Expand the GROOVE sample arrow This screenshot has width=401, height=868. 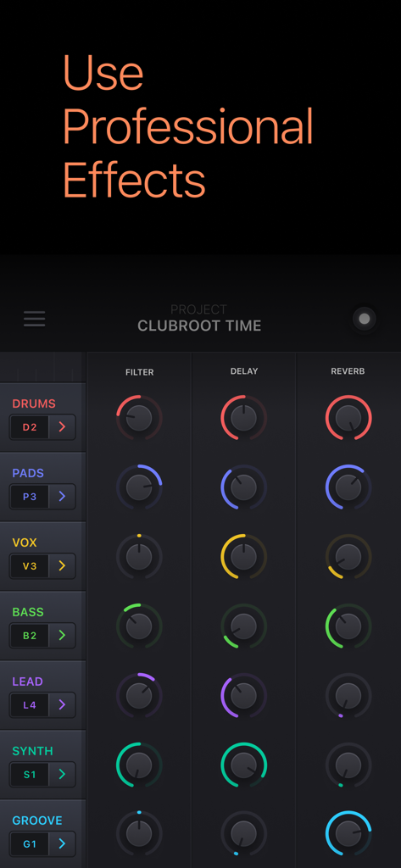point(62,843)
